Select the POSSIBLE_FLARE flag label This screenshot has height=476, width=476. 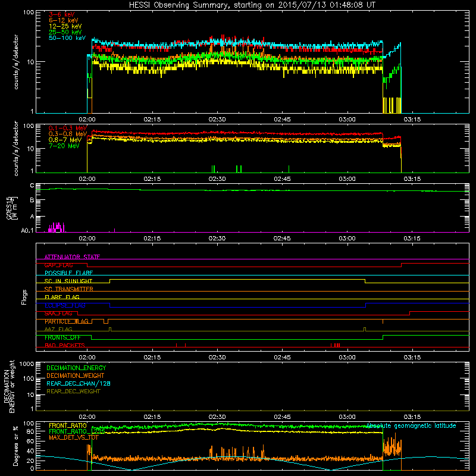click(x=68, y=273)
